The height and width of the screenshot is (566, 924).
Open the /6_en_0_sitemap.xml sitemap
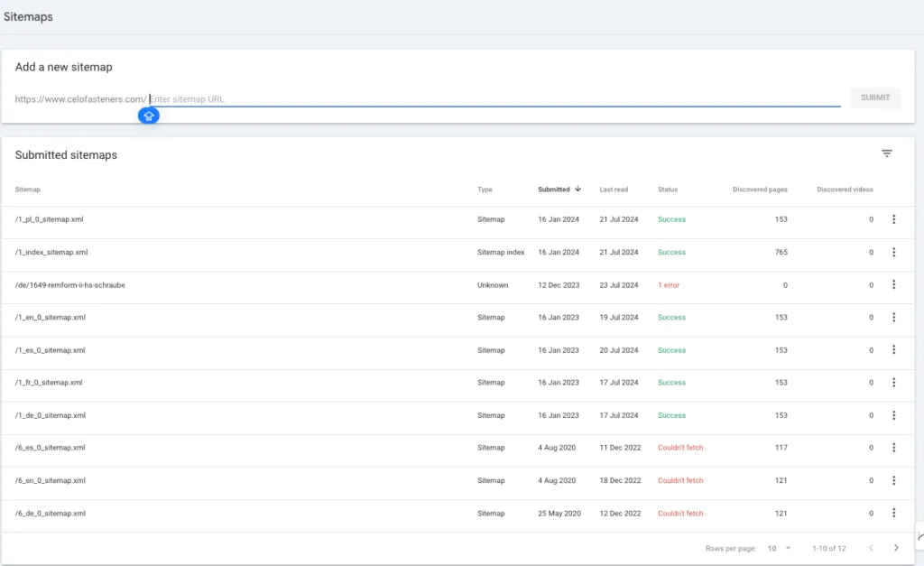(x=51, y=480)
